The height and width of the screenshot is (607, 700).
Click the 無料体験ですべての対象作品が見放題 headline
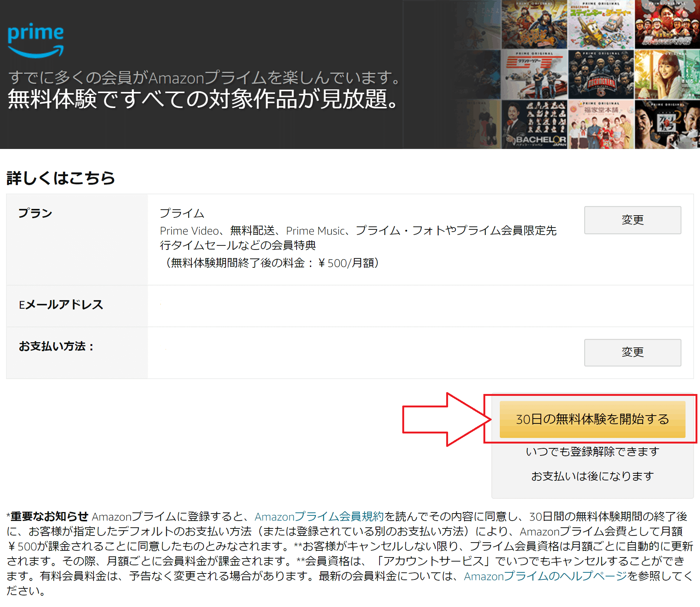tap(203, 99)
